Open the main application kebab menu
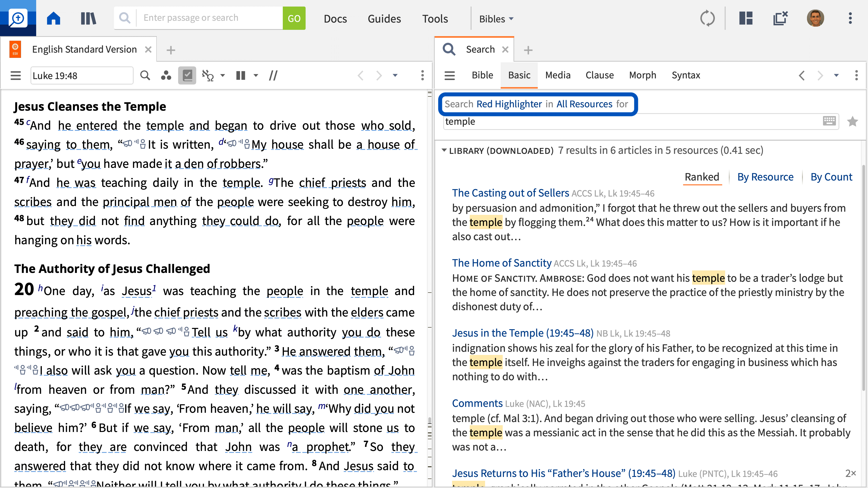868x488 pixels. pyautogui.click(x=850, y=18)
